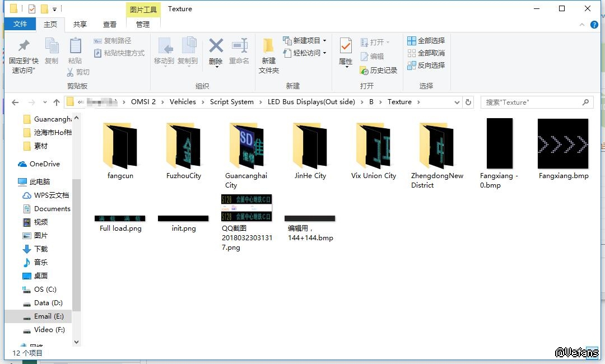Click the search magnifier icon
This screenshot has height=364, width=605.
585,102
